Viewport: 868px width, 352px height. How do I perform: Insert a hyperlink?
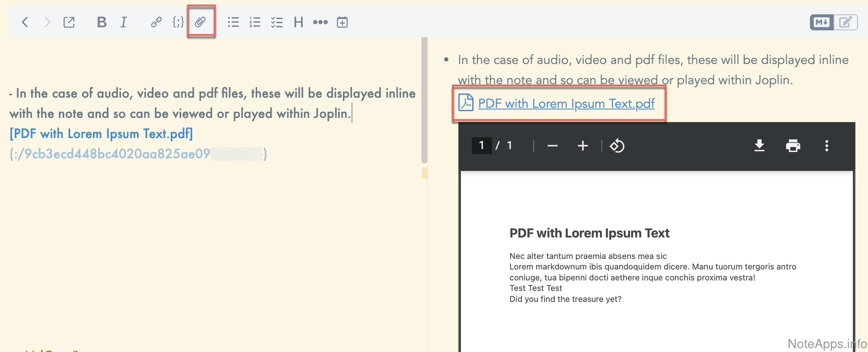coord(156,22)
